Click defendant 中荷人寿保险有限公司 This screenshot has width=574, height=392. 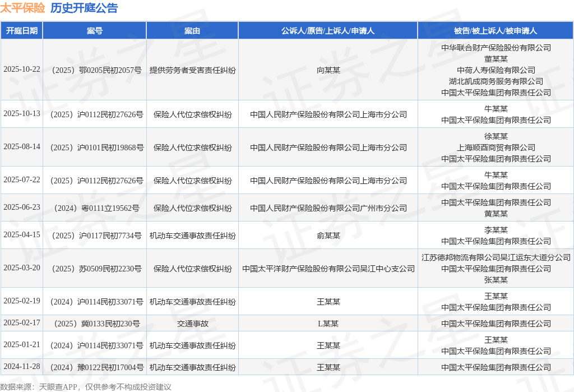tap(496, 70)
